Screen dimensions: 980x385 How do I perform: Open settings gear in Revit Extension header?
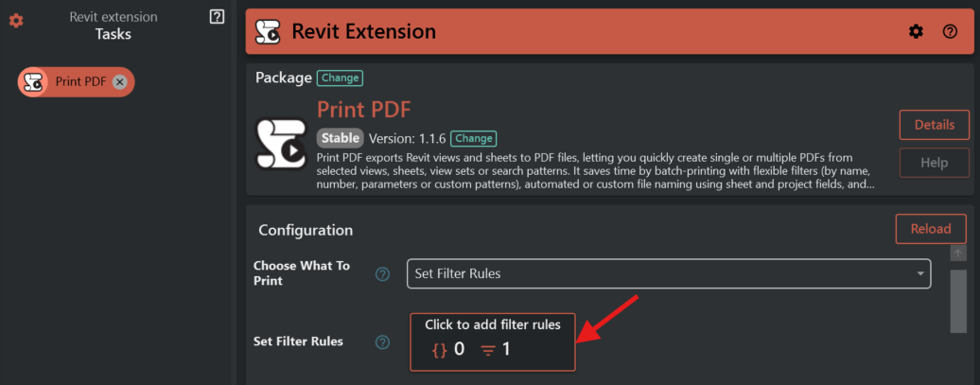tap(916, 31)
